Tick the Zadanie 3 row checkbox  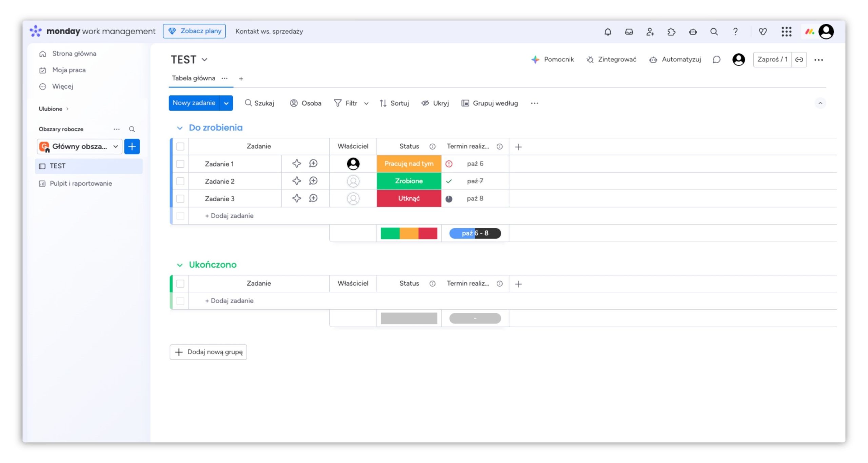(x=180, y=198)
